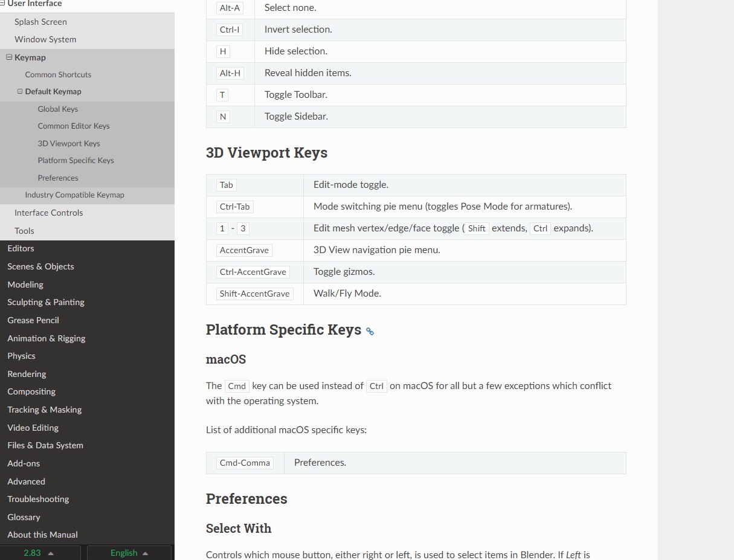
Task: Click the Platform Specific Keys heading
Action: pyautogui.click(x=283, y=330)
